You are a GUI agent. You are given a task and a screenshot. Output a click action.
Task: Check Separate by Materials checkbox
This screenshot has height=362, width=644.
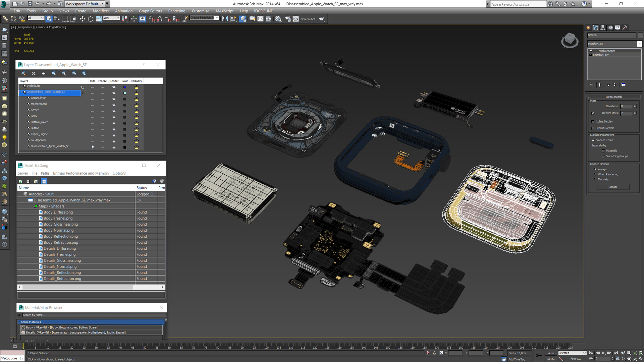[x=603, y=151]
